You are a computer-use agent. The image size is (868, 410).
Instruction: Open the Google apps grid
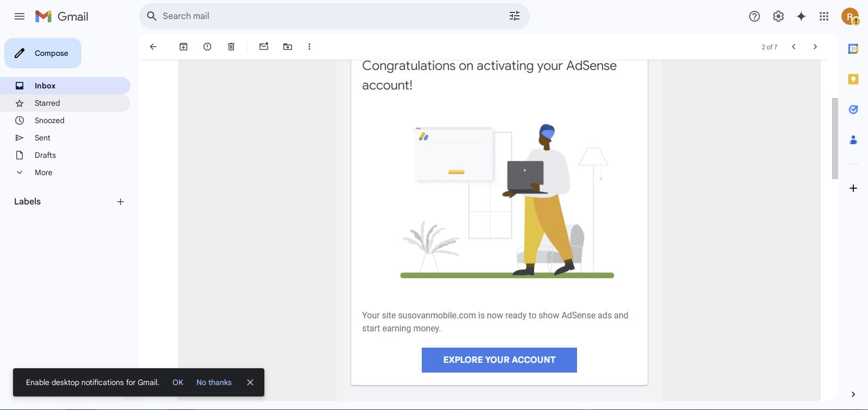824,16
